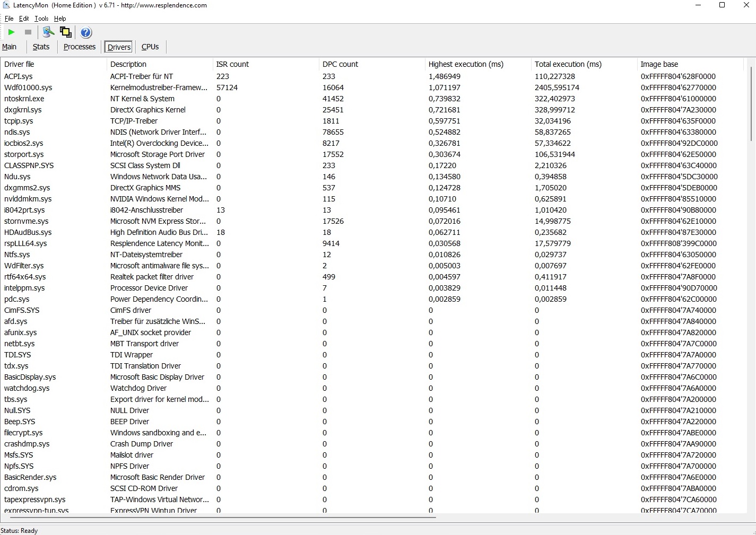Open the Tools menu
756x535 pixels.
point(41,19)
